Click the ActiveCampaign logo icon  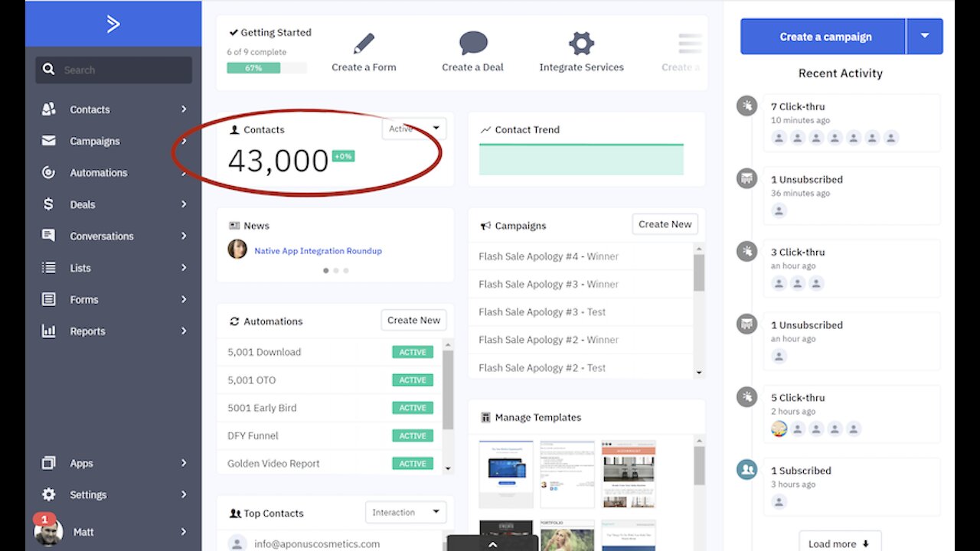point(113,24)
